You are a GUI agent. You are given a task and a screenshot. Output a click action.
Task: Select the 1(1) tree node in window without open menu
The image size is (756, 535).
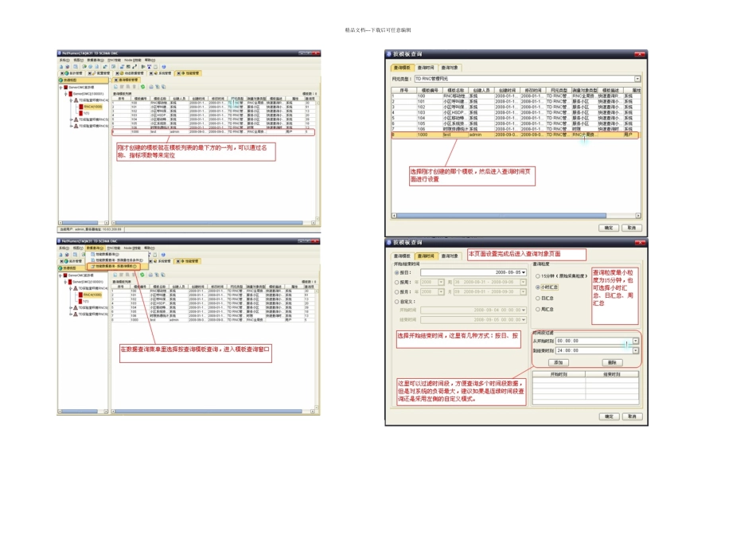click(84, 113)
